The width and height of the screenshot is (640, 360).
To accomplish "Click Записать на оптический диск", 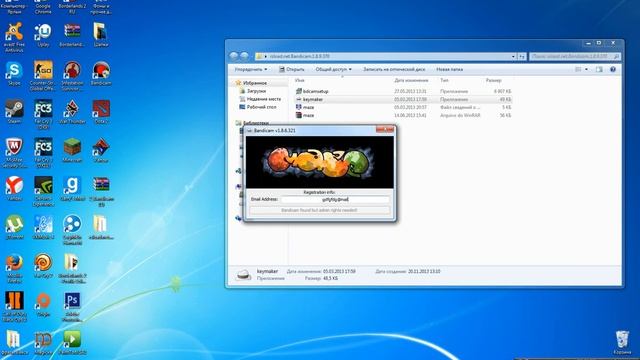I will [x=394, y=69].
